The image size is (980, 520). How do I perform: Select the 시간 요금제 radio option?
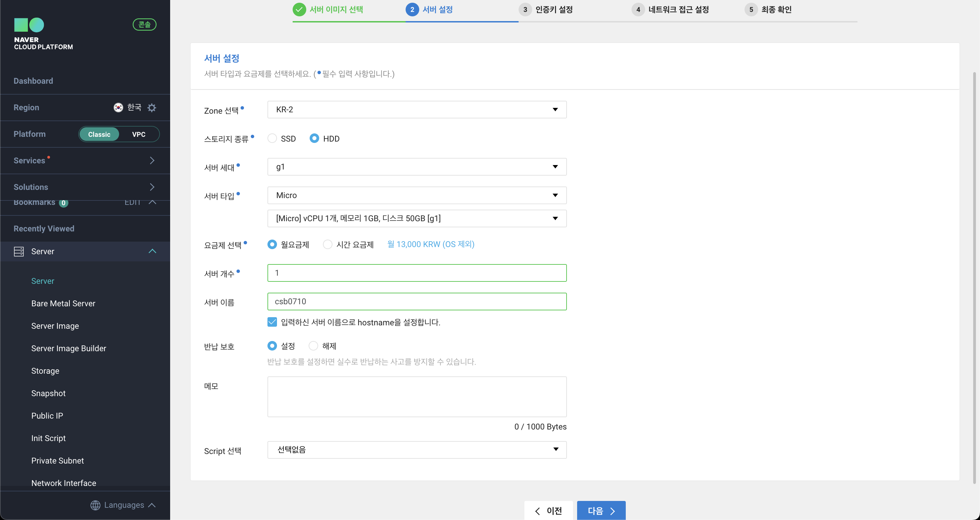pyautogui.click(x=328, y=244)
